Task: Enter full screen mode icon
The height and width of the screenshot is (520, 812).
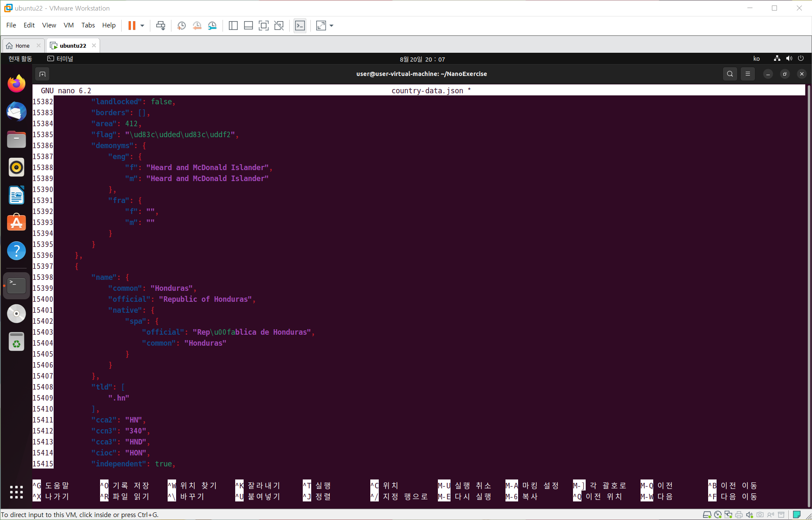Action: tap(263, 26)
